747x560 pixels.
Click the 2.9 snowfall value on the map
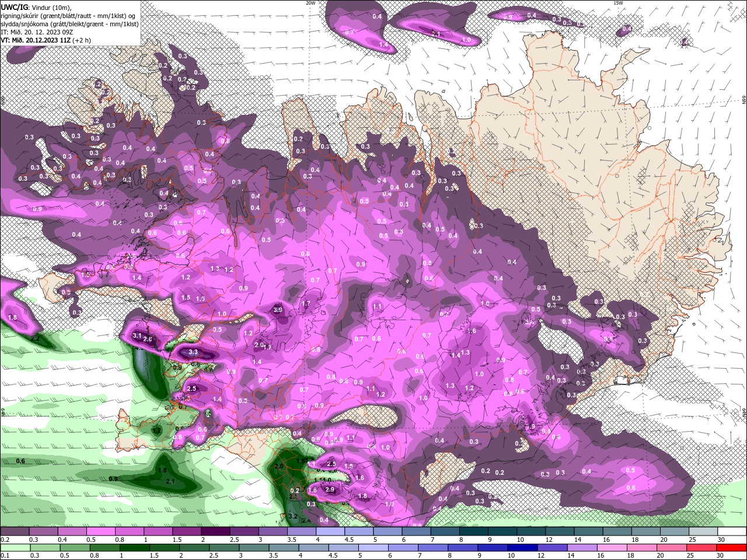330,489
